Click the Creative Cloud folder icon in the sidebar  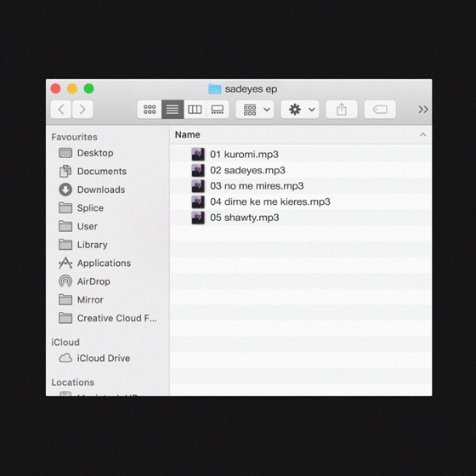(x=65, y=318)
